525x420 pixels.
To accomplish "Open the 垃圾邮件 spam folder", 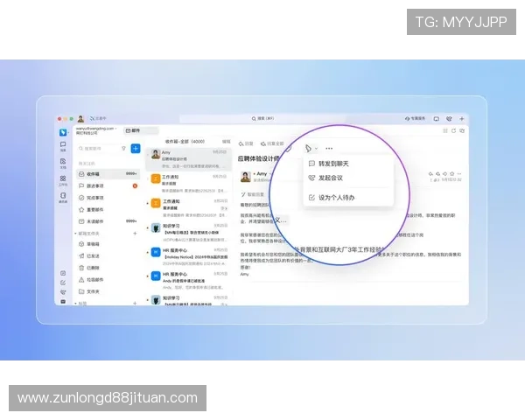I will [x=108, y=279].
